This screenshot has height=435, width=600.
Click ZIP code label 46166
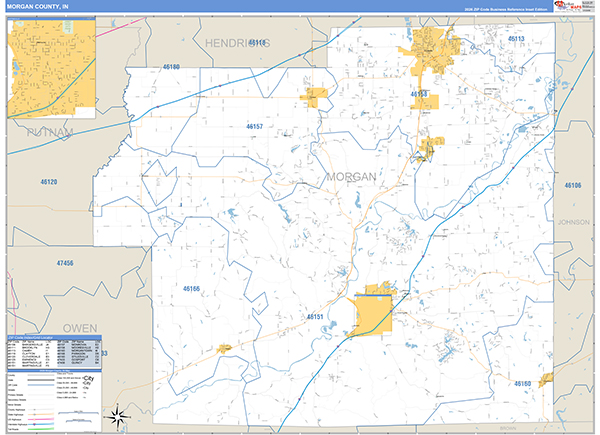coord(191,289)
